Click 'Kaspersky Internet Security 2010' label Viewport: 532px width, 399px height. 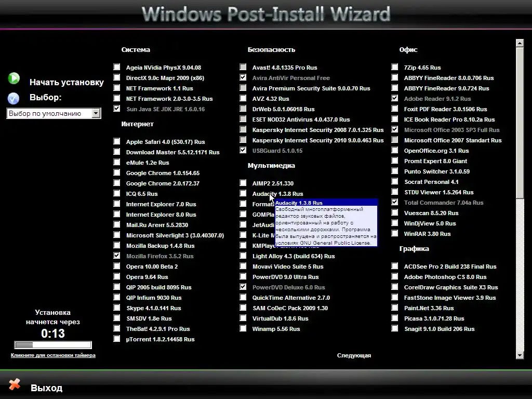318,140
